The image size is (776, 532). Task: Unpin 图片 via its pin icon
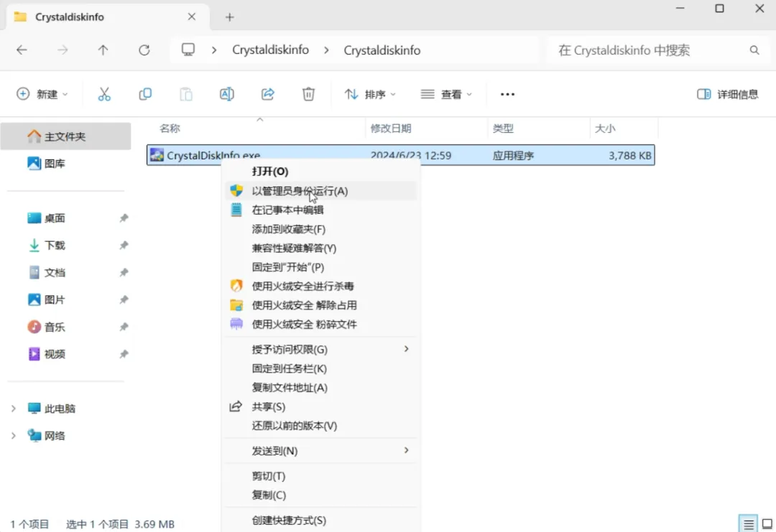(x=124, y=299)
